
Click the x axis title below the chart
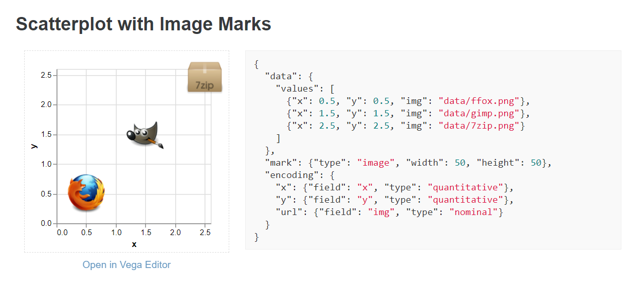(134, 244)
